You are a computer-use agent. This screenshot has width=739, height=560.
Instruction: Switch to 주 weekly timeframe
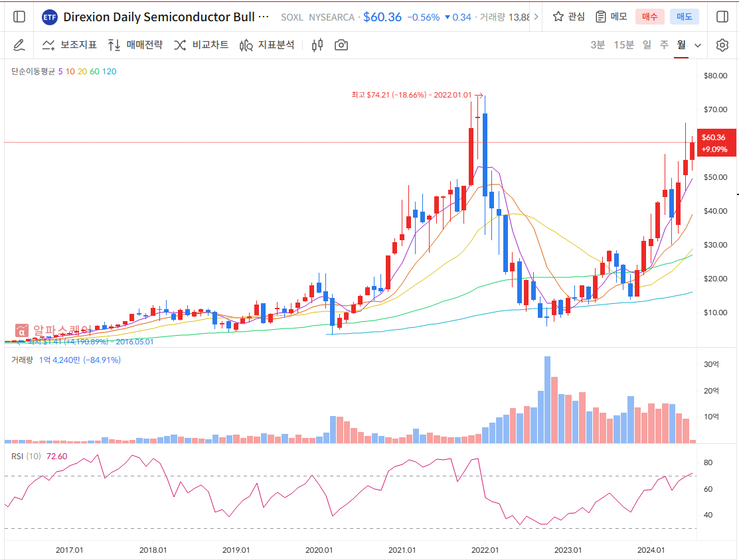[x=664, y=44]
